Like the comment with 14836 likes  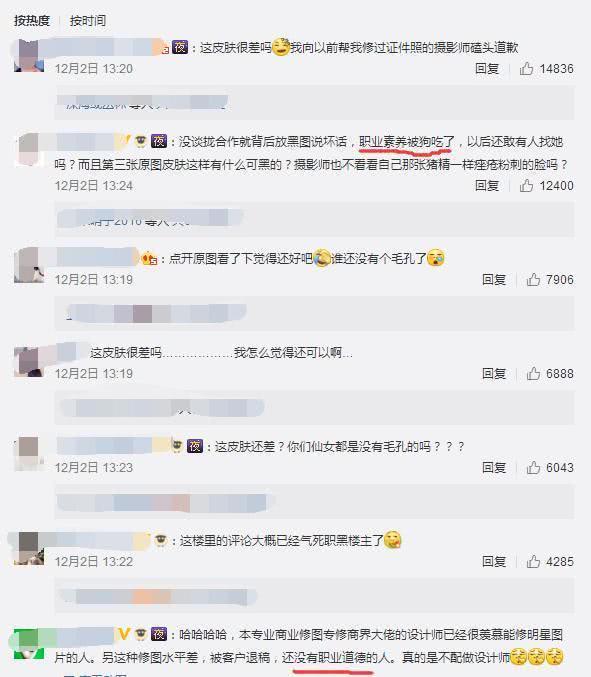[x=526, y=68]
